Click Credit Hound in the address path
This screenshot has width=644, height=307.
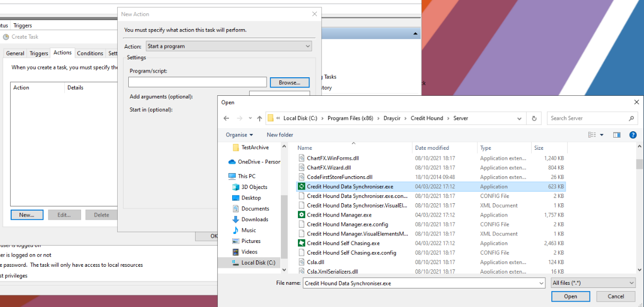(x=427, y=119)
